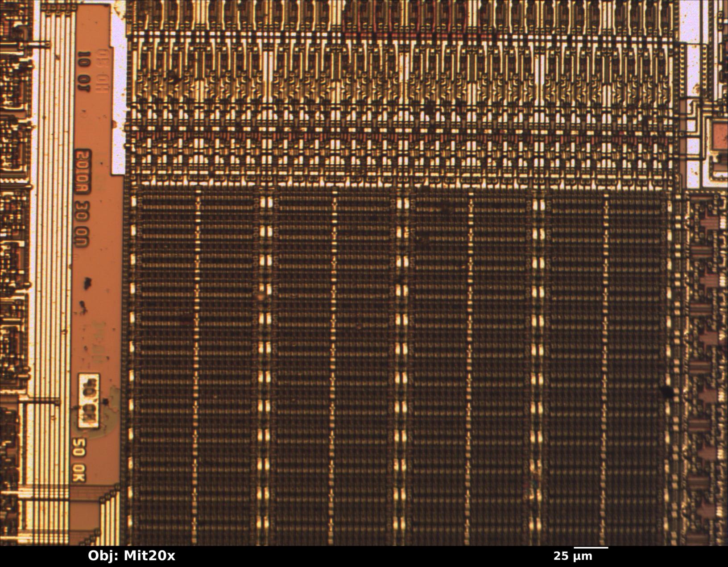Click the boxed "2010A" die marking
The width and height of the screenshot is (728, 567).
83,172
